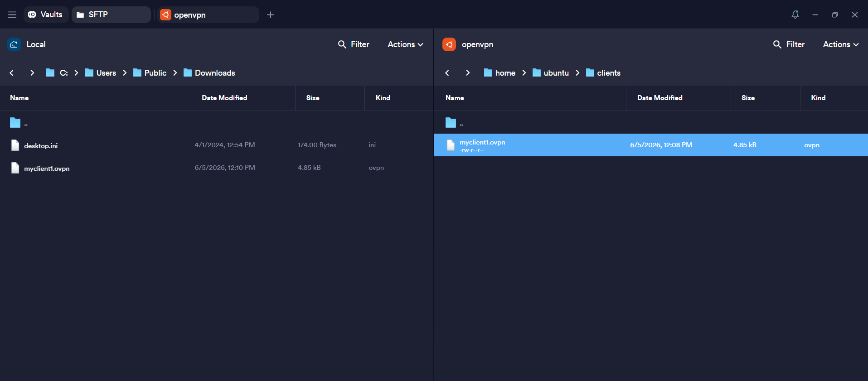Image resolution: width=868 pixels, height=381 pixels.
Task: Click the 174.00 Bytes size cell
Action: pyautogui.click(x=317, y=145)
